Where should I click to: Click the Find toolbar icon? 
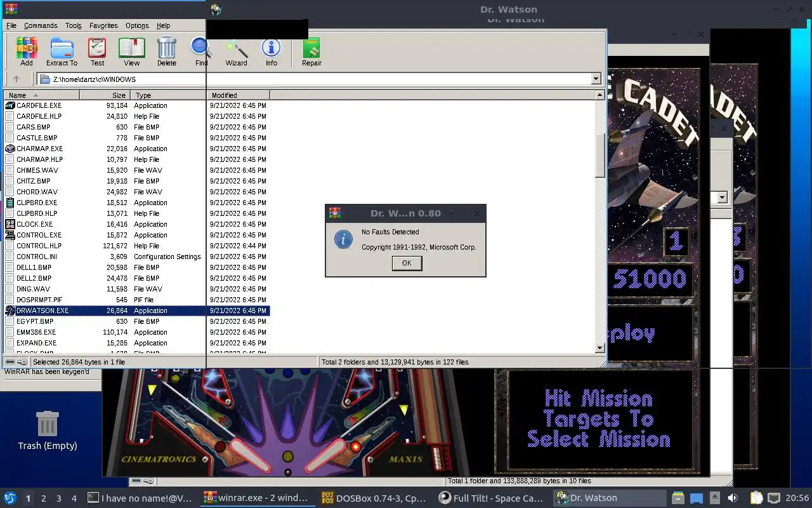point(201,48)
